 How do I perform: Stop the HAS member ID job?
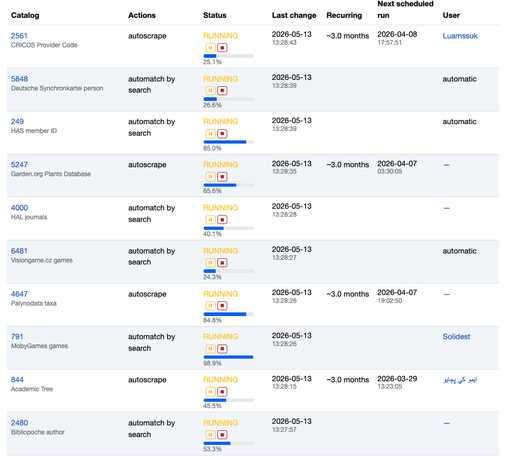pyautogui.click(x=222, y=134)
